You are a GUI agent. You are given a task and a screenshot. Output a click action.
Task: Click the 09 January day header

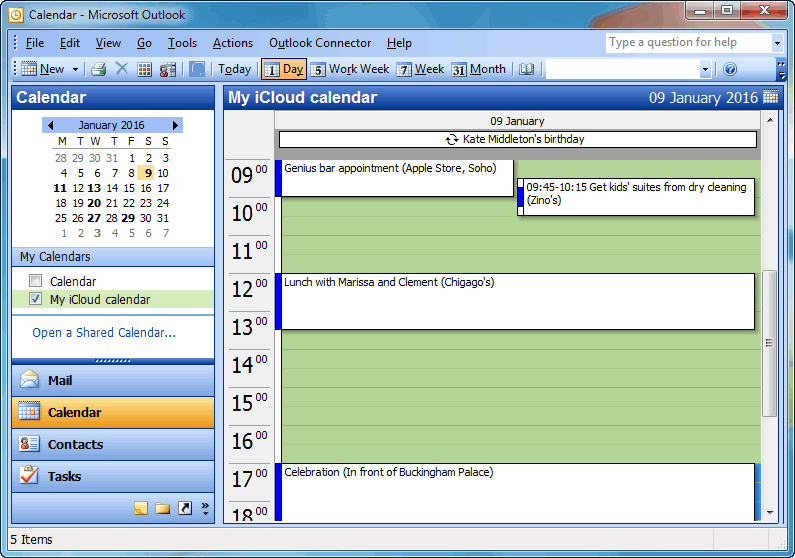click(x=517, y=121)
